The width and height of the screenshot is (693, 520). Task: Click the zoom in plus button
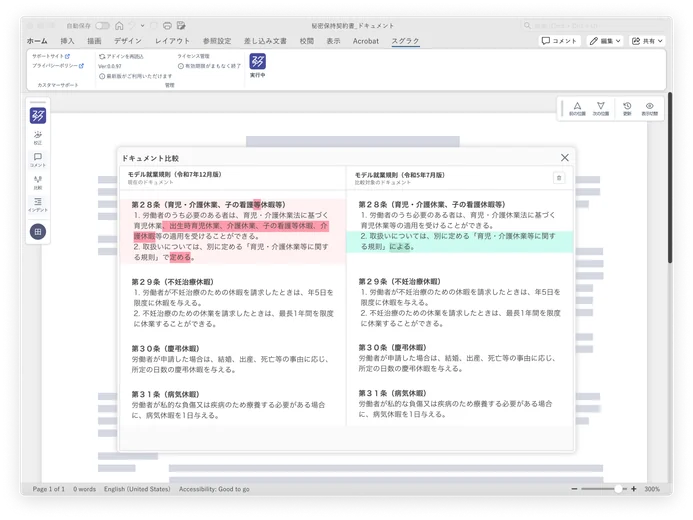[x=634, y=489]
